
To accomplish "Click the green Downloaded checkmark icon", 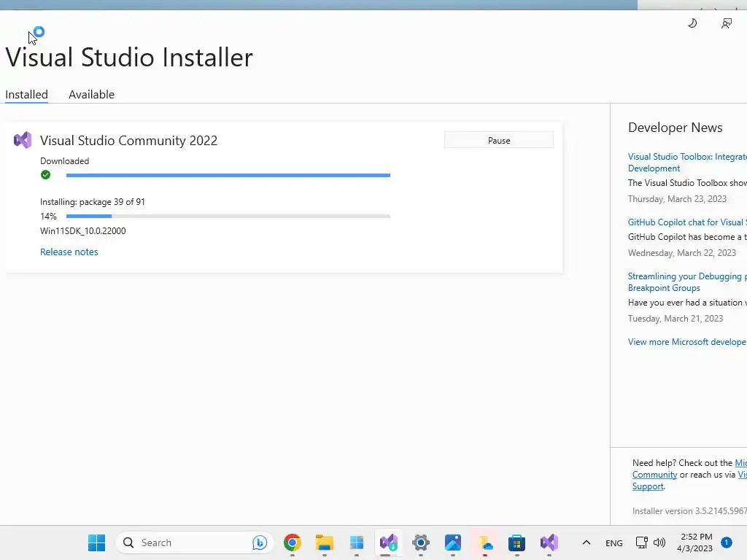I will coord(46,175).
